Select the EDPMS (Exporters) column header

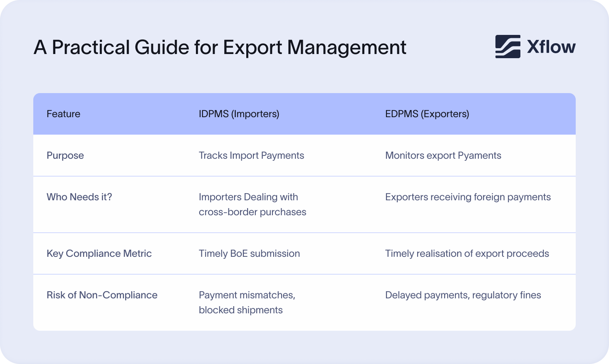point(427,114)
